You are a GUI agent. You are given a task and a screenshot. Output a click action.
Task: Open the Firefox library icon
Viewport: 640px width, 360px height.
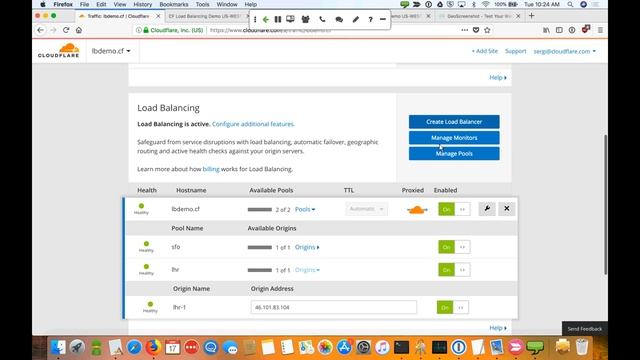tap(546, 30)
